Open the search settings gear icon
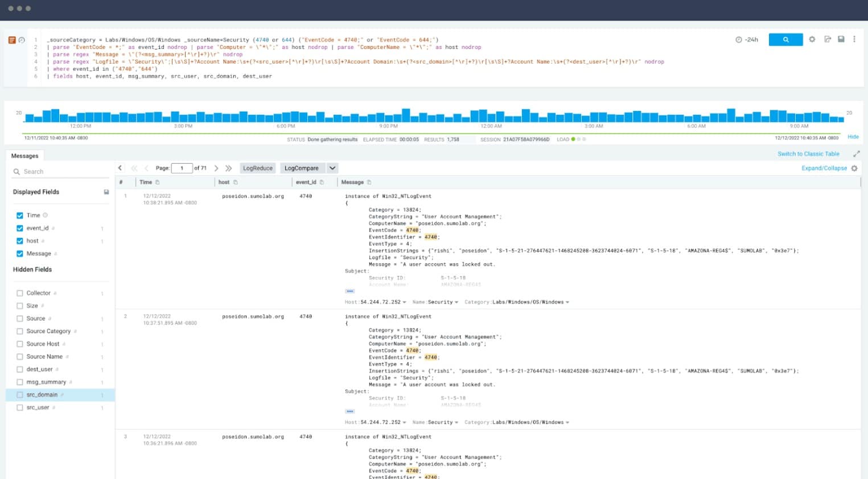The height and width of the screenshot is (479, 868). coord(812,39)
